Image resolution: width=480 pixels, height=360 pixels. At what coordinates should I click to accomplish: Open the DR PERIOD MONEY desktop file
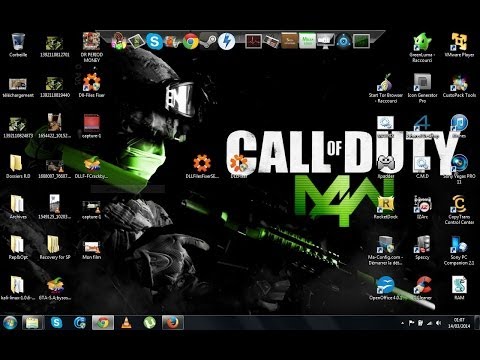92,47
